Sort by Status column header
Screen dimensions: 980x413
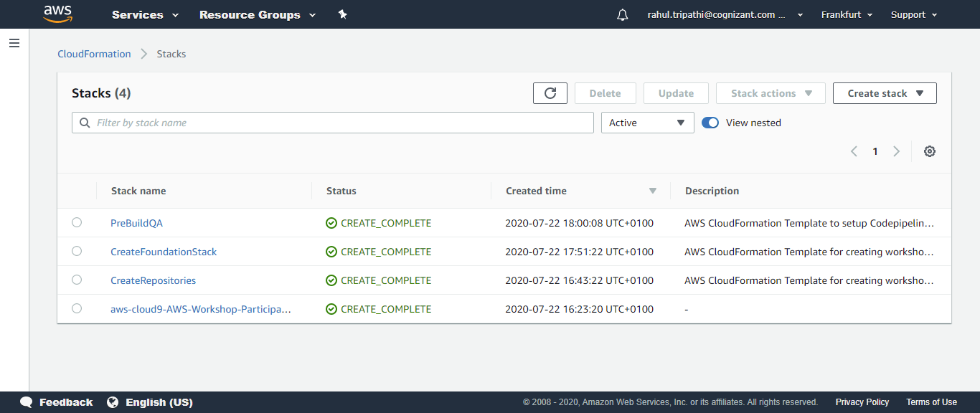tap(341, 191)
